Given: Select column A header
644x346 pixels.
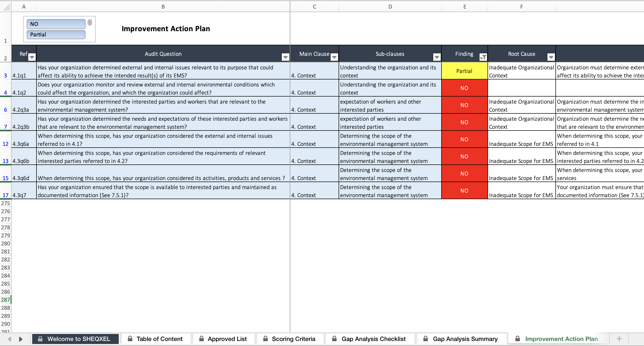Looking at the screenshot, I should click(x=24, y=7).
